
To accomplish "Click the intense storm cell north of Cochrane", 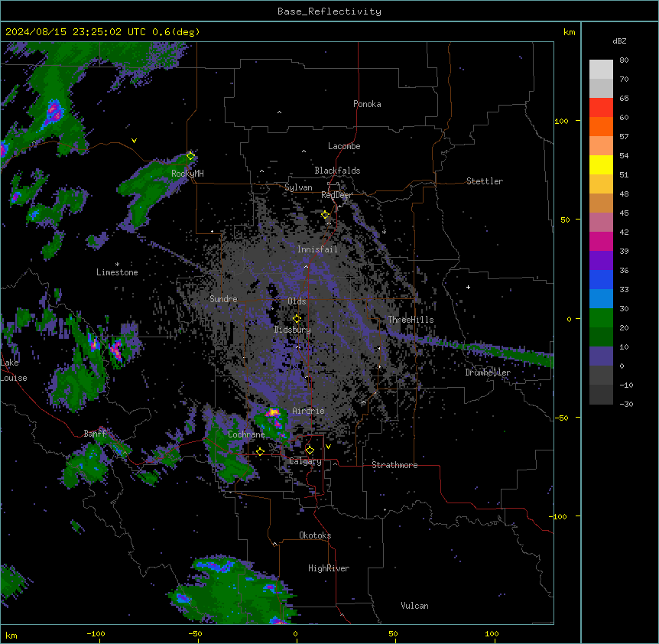I will tap(273, 412).
